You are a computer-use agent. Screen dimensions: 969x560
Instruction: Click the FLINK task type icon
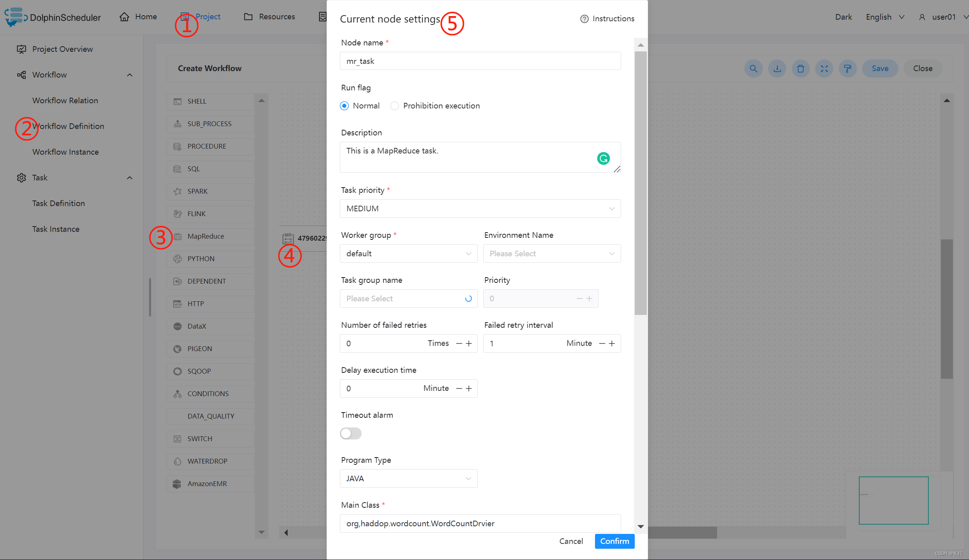(178, 213)
